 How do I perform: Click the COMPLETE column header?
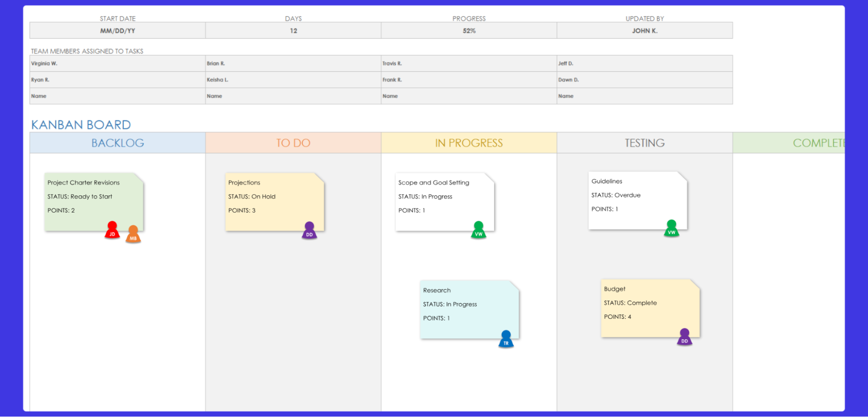(x=789, y=143)
